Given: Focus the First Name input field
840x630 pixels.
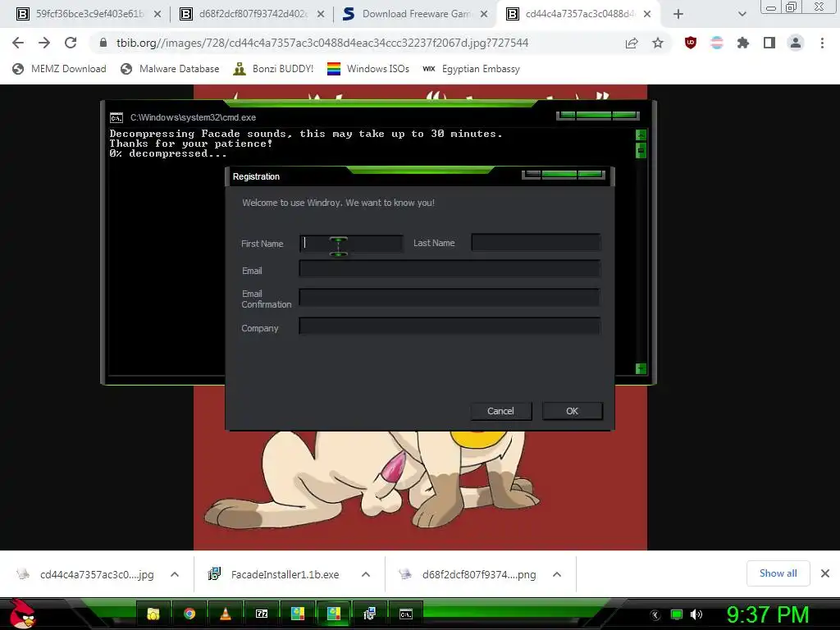Looking at the screenshot, I should [351, 243].
